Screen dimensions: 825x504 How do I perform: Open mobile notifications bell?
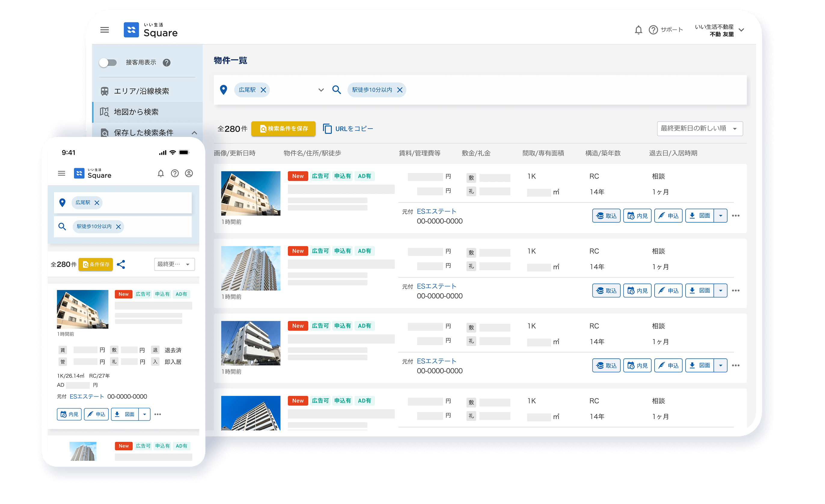click(161, 173)
